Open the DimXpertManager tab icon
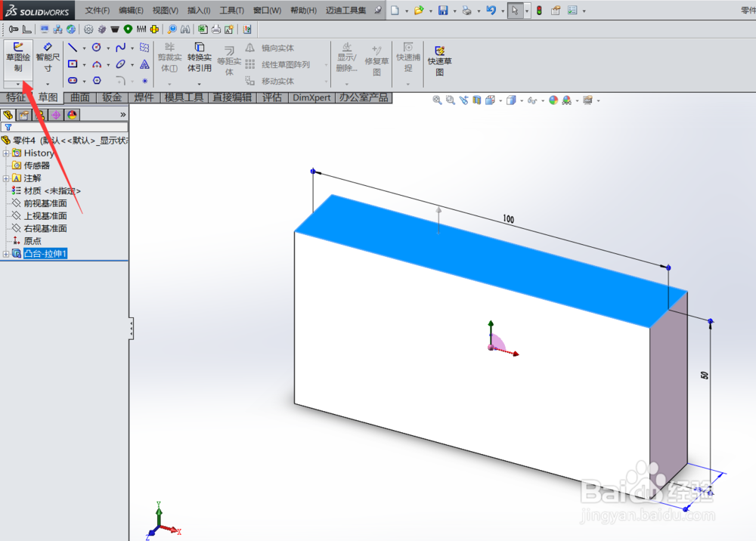 (x=56, y=115)
